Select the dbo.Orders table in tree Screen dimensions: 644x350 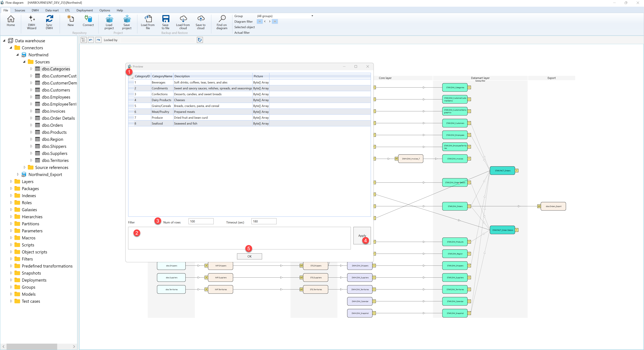click(x=52, y=125)
